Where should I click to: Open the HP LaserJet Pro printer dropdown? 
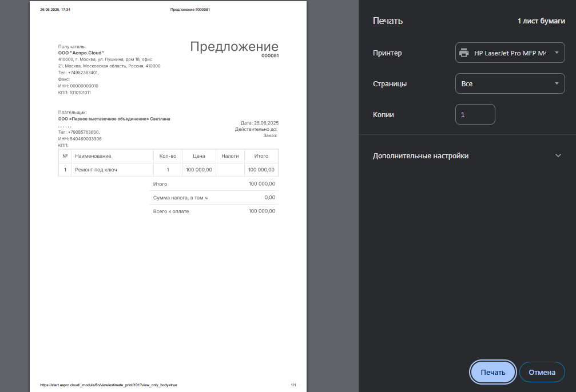(510, 53)
